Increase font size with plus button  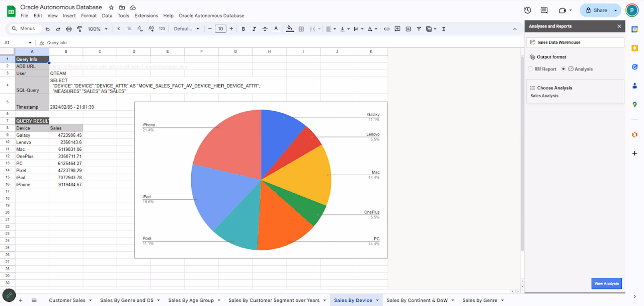(231, 29)
